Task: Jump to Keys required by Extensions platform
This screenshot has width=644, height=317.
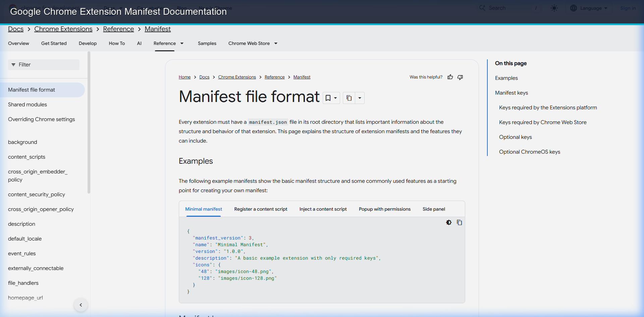Action: tap(548, 108)
